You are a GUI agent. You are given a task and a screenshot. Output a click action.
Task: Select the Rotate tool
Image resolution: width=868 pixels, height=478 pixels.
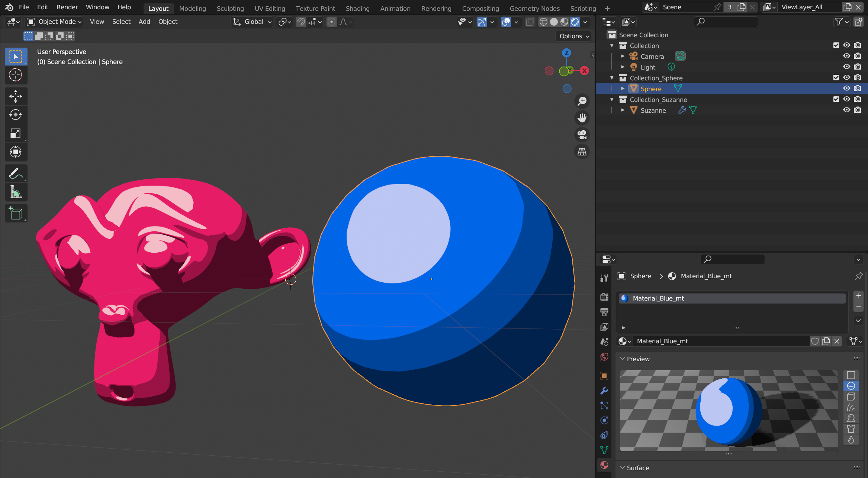(x=16, y=115)
